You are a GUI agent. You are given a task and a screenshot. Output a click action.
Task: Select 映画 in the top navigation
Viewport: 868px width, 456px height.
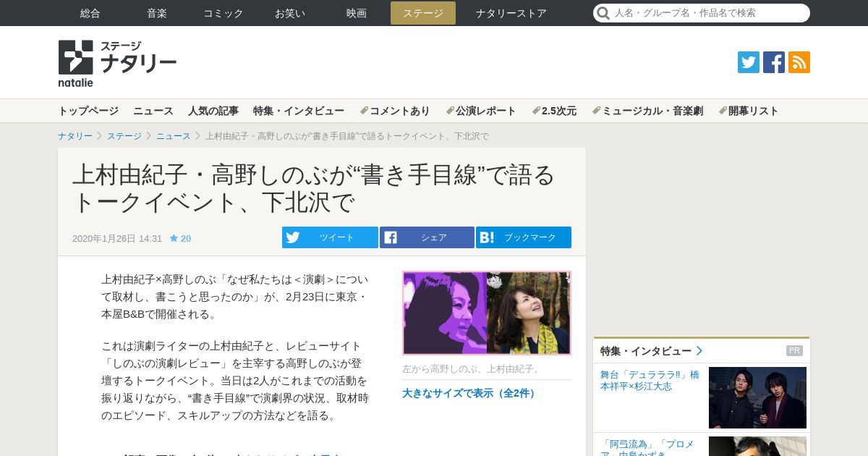[x=357, y=13]
